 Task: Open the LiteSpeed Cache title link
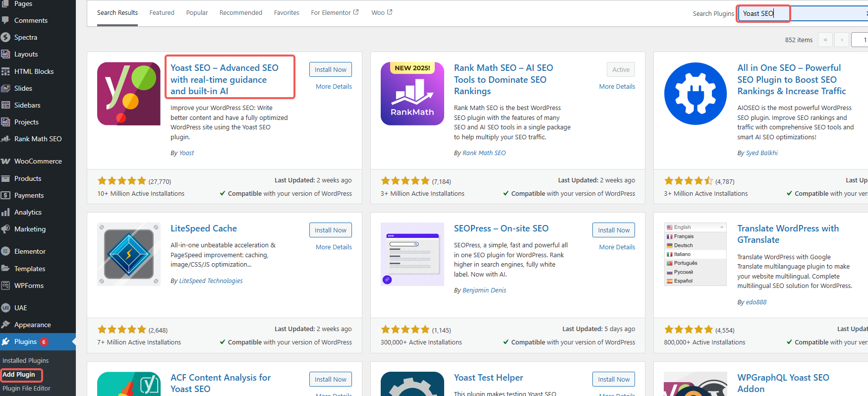pos(204,228)
